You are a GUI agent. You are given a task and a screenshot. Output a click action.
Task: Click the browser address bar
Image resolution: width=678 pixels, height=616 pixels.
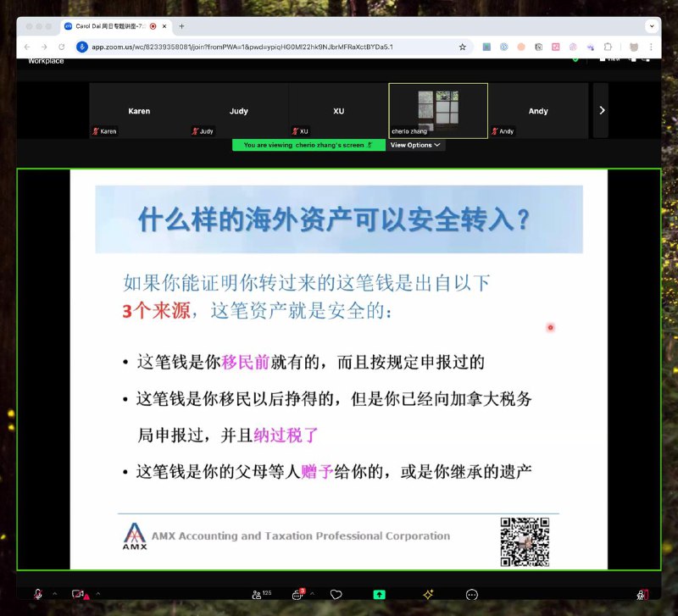point(254,47)
